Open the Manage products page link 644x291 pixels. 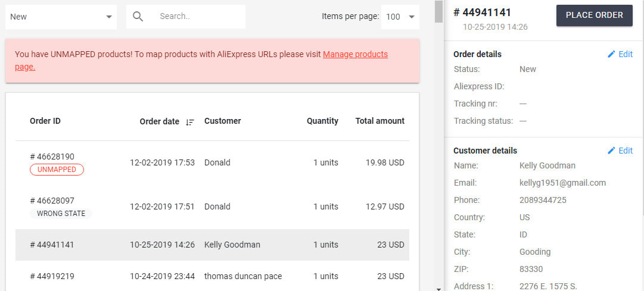click(201, 60)
